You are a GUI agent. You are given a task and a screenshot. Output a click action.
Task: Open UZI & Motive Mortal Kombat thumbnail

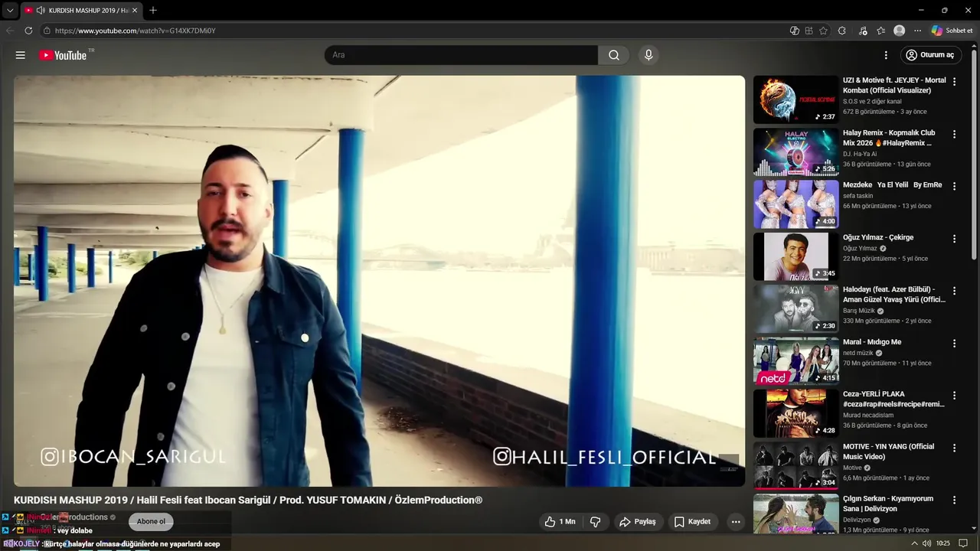(x=796, y=99)
